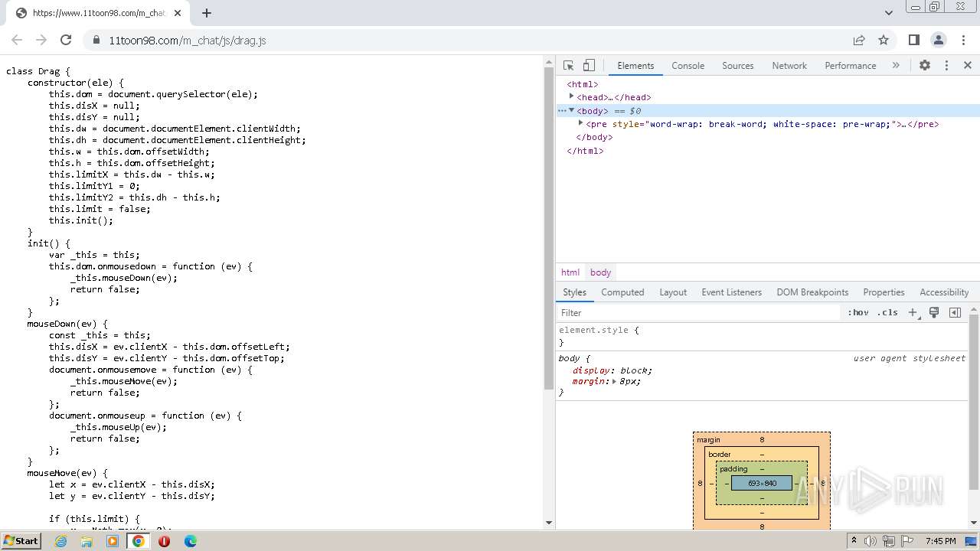Image resolution: width=980 pixels, height=551 pixels.
Task: Select the Elements tab
Action: tap(635, 66)
